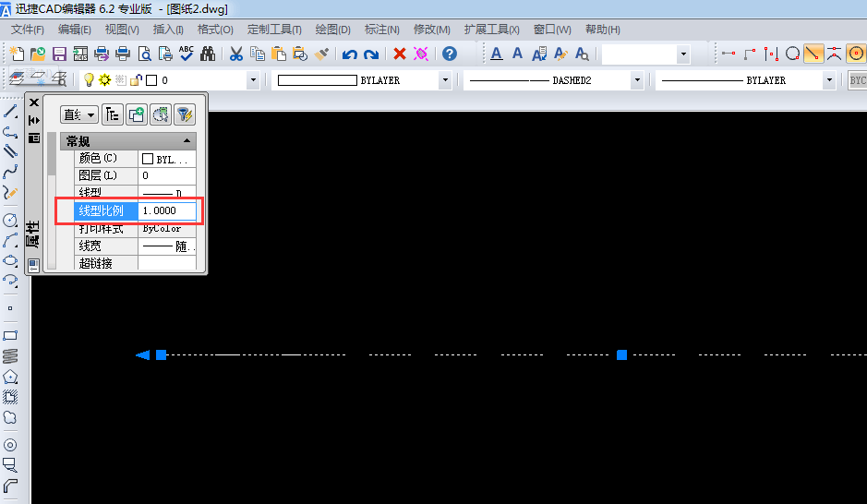Toggle the highlighted nearest-point snap button
The width and height of the screenshot is (867, 504).
pyautogui.click(x=813, y=54)
